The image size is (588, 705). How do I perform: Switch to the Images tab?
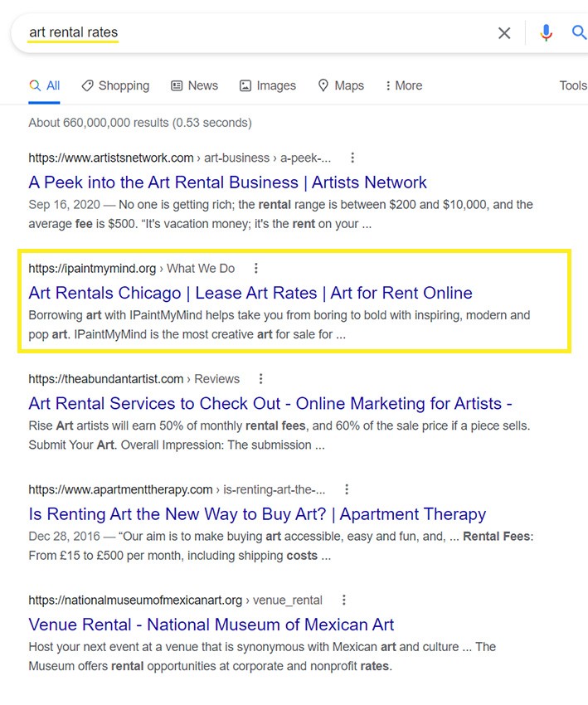click(x=267, y=85)
